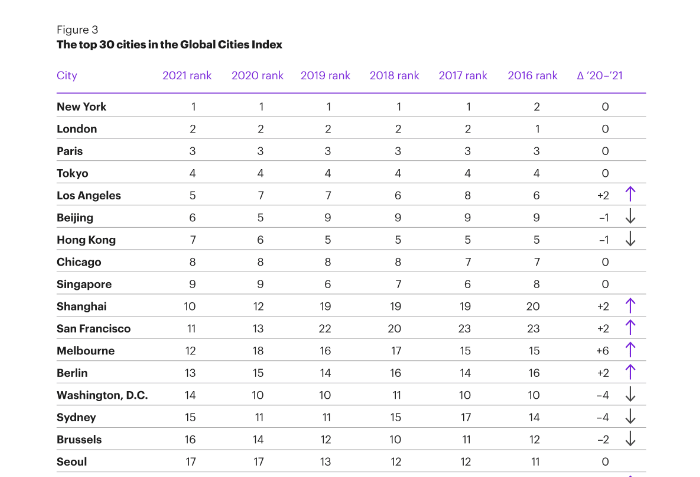Click the down arrow in Beijing row
The image size is (700, 477).
click(630, 216)
